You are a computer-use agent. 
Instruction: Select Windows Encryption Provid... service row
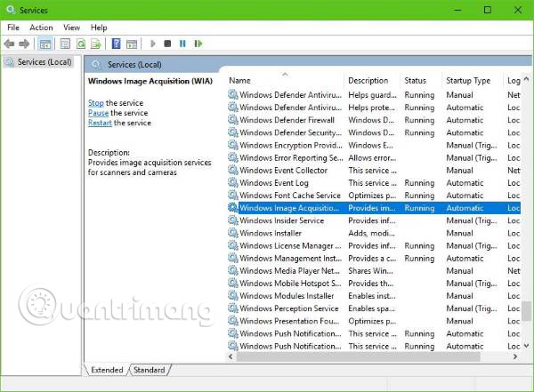pos(374,145)
